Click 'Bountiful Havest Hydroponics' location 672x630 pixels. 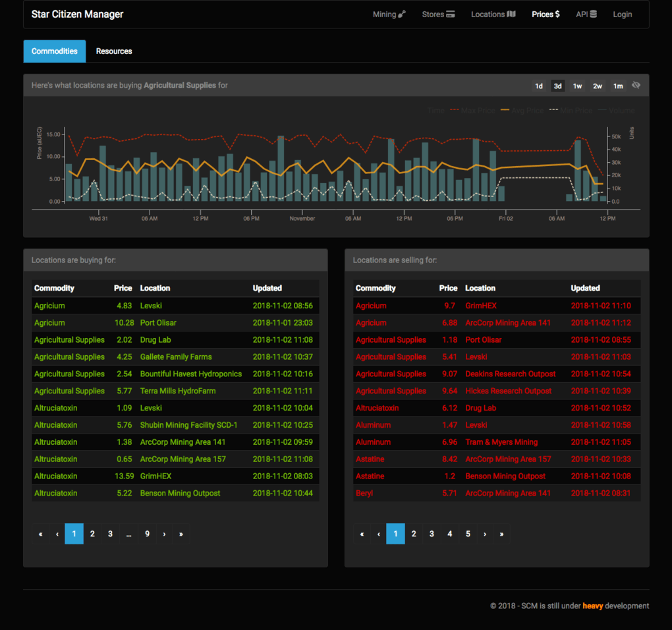pyautogui.click(x=190, y=374)
